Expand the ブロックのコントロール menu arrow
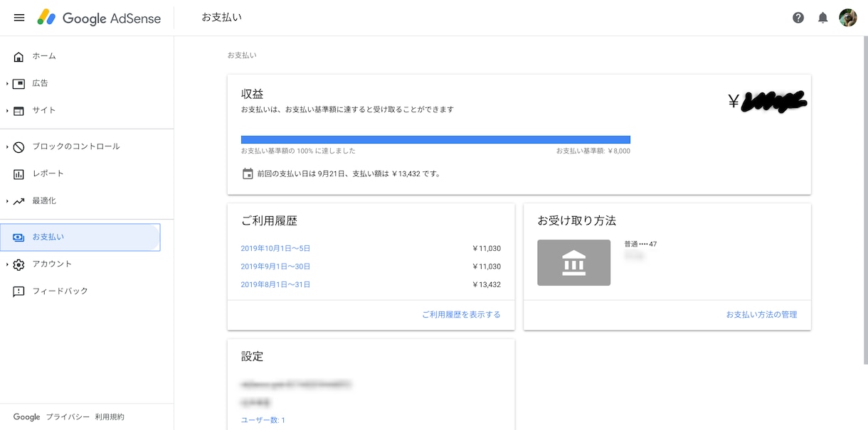 [7, 147]
